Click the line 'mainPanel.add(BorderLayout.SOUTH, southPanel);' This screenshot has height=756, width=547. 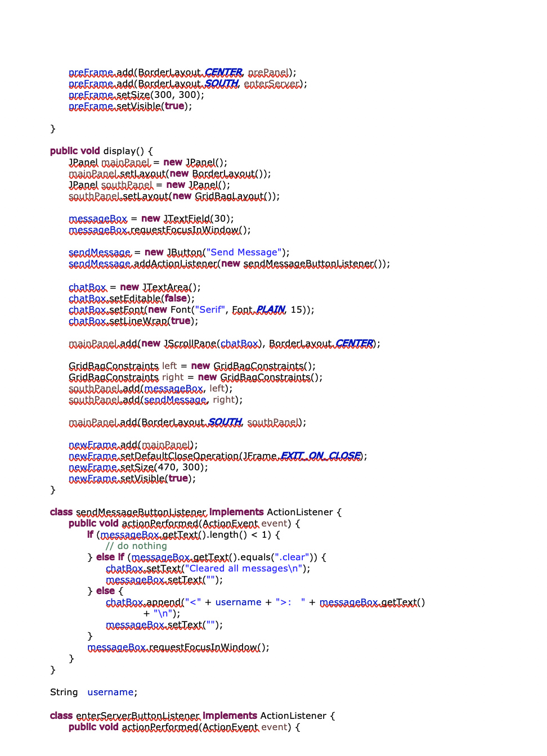tap(187, 422)
